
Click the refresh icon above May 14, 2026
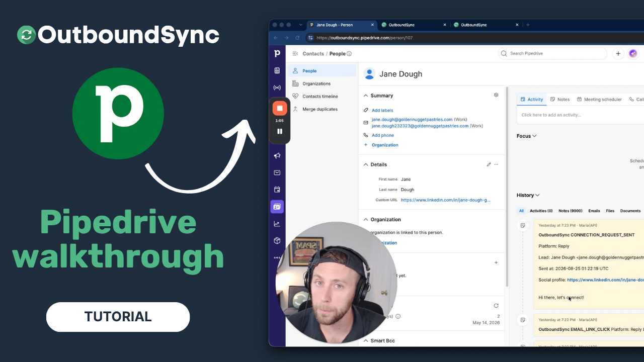pyautogui.click(x=496, y=306)
